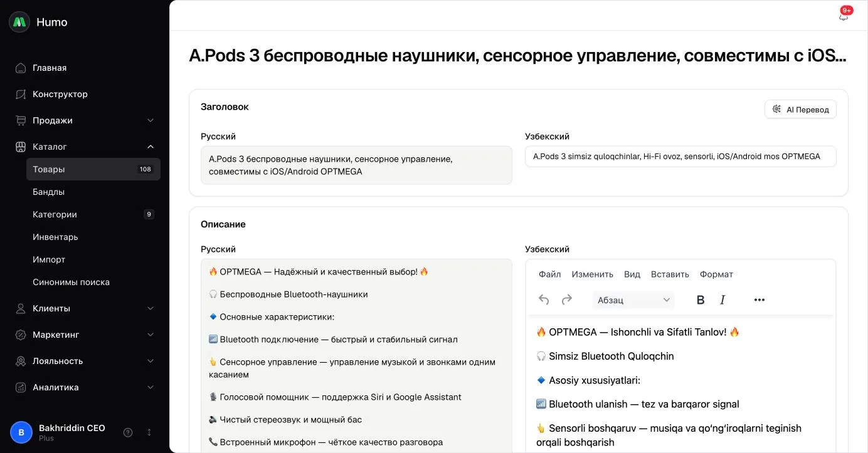Expand the Продажи section chevron
Screen dimensions: 868x453
[x=151, y=120]
